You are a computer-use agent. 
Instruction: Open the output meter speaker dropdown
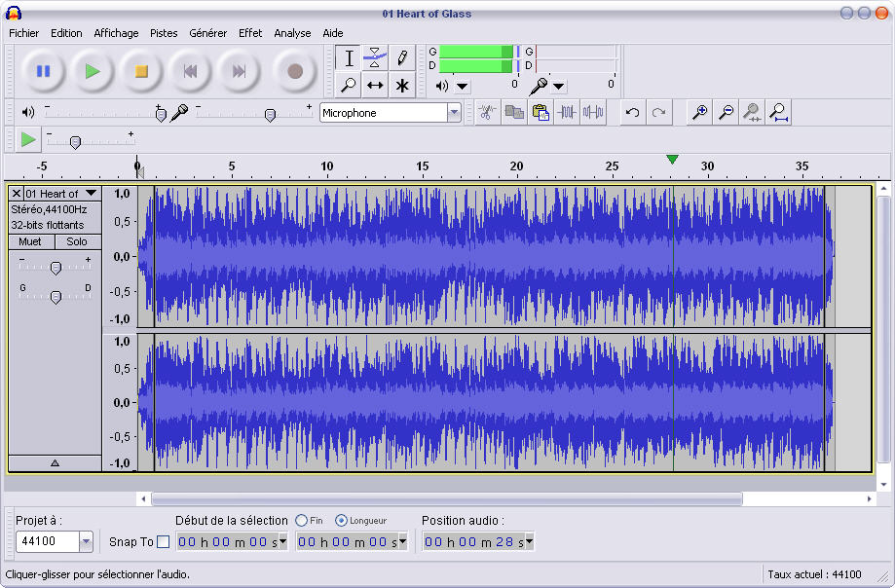pyautogui.click(x=463, y=87)
